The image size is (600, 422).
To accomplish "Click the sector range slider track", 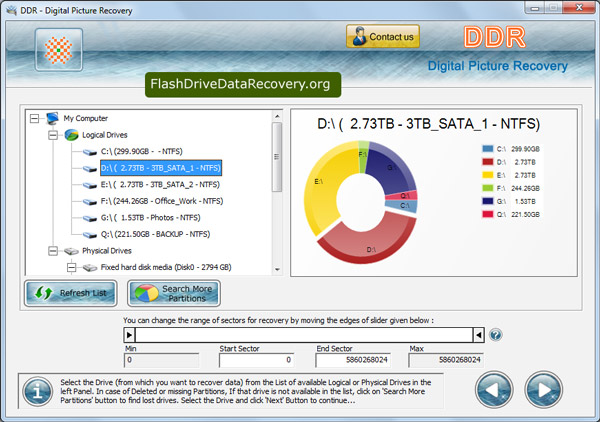I will click(x=304, y=335).
